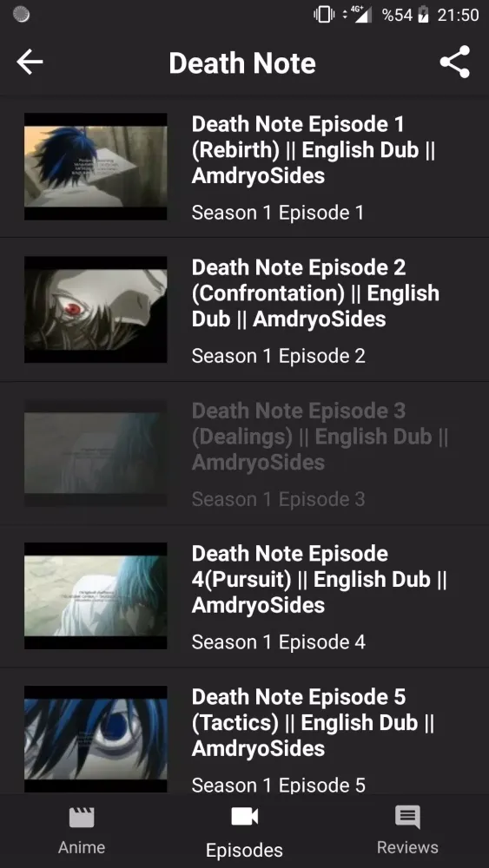Image resolution: width=489 pixels, height=868 pixels.
Task: Select the Anime clapperboard icon
Action: (82, 818)
